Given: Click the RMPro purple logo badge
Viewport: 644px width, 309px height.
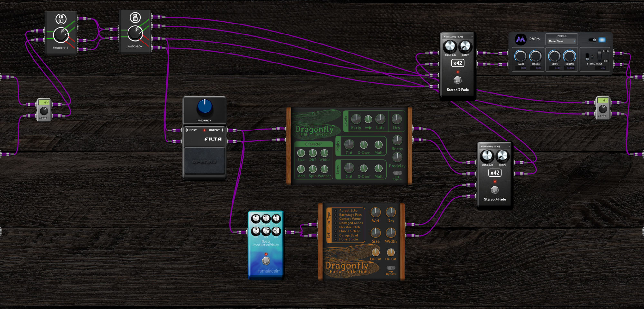Looking at the screenshot, I should [520, 39].
